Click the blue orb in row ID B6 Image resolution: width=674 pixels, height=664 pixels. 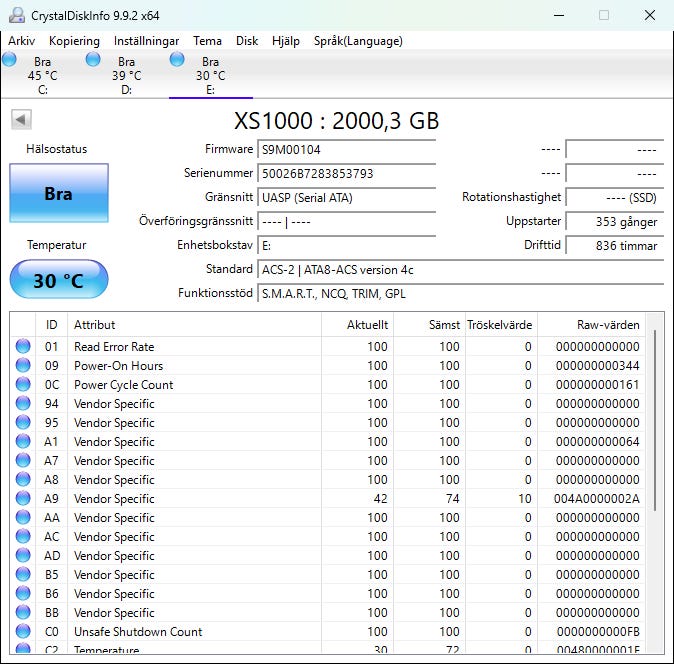point(23,593)
